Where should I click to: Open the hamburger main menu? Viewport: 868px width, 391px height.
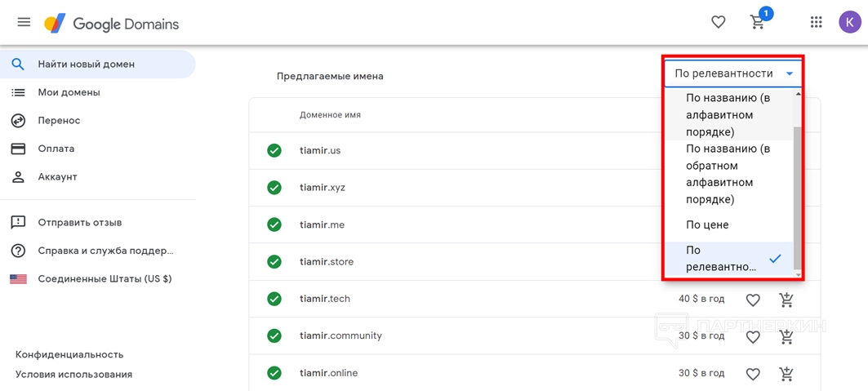tap(24, 23)
